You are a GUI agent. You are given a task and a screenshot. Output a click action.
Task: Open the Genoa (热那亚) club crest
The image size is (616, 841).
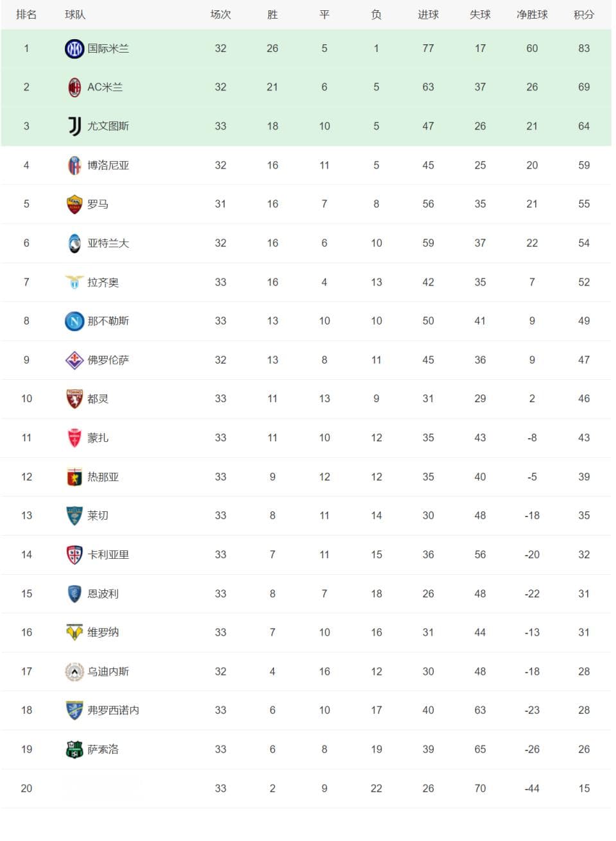click(x=74, y=477)
